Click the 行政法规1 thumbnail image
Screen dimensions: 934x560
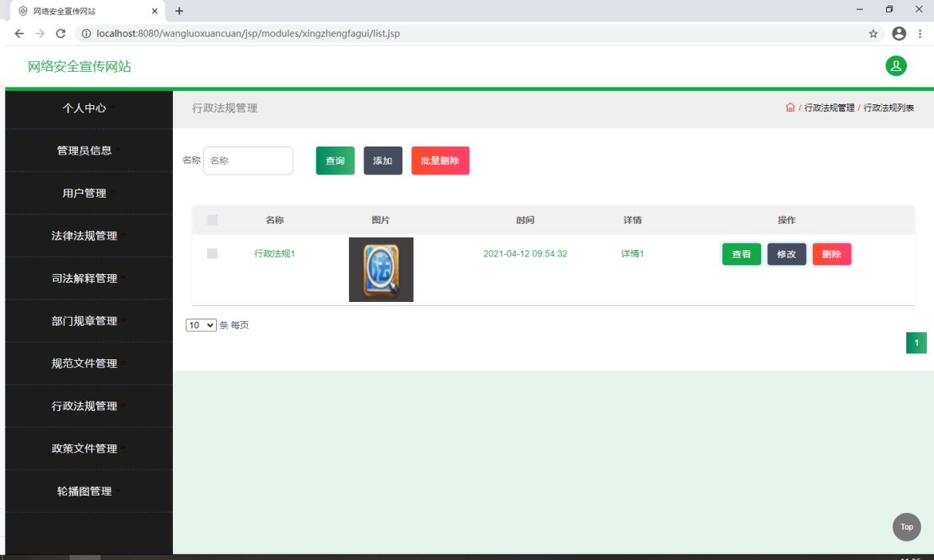[381, 269]
